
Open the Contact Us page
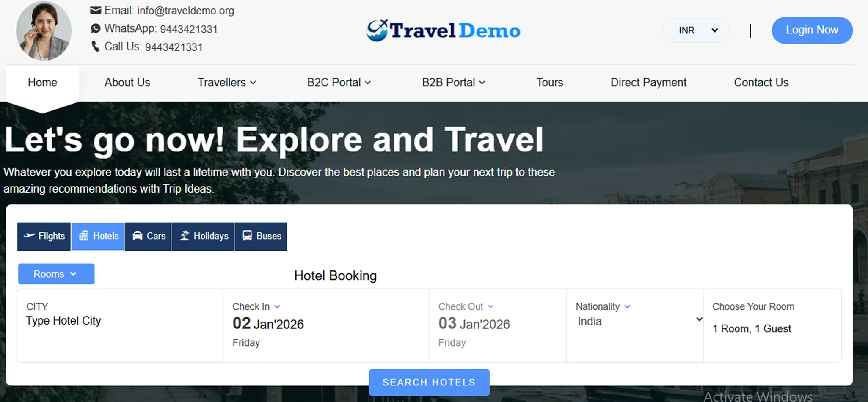pos(761,82)
